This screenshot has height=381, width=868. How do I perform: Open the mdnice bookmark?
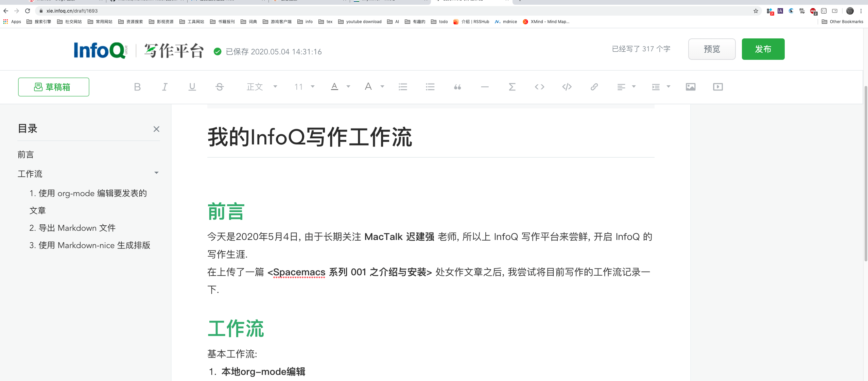506,22
